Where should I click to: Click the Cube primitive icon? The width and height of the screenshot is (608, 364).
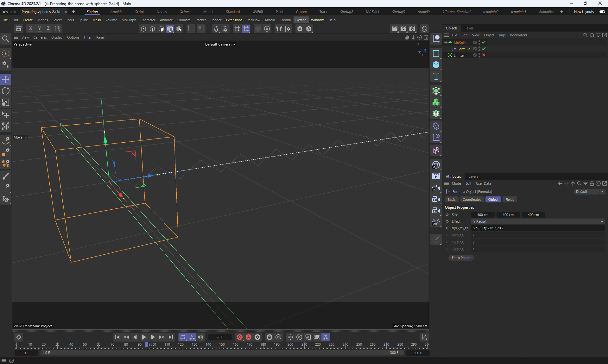point(436,65)
